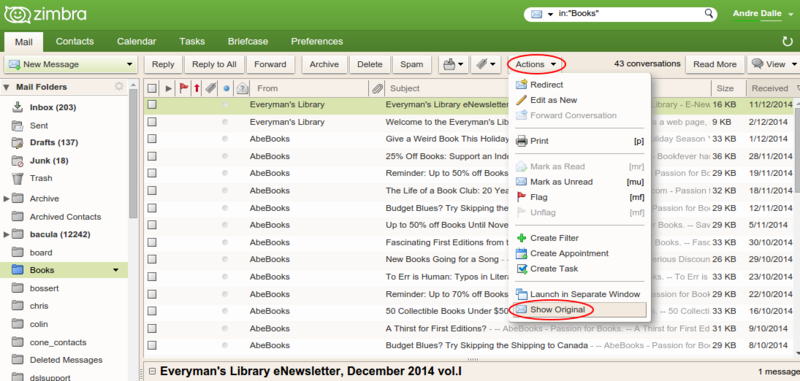
Task: Tick the select-all checkbox in the header
Action: tap(152, 88)
